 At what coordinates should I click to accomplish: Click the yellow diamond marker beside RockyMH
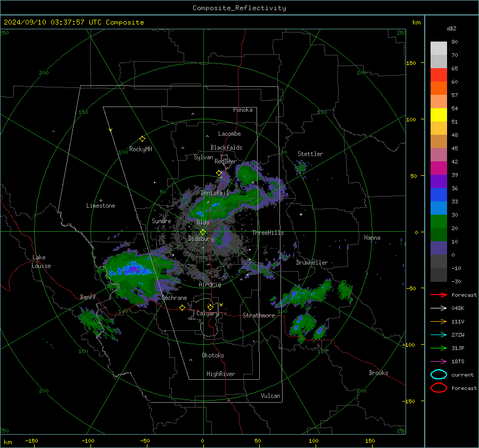142,139
